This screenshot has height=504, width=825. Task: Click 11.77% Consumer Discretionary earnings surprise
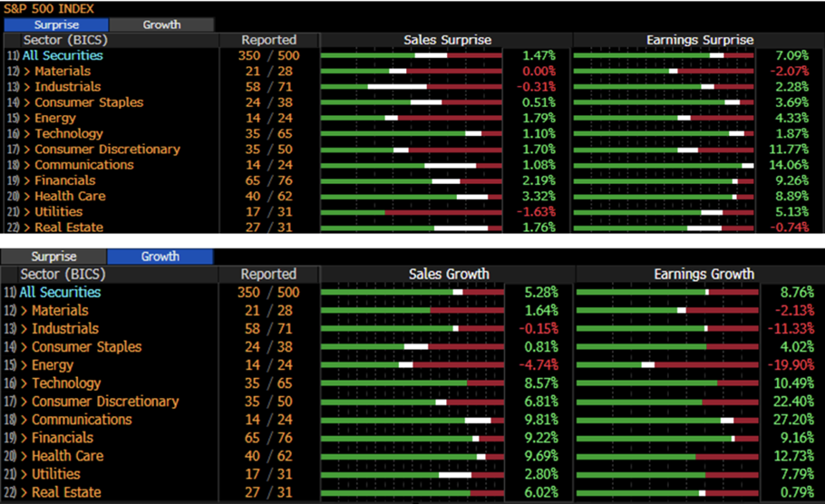(789, 150)
